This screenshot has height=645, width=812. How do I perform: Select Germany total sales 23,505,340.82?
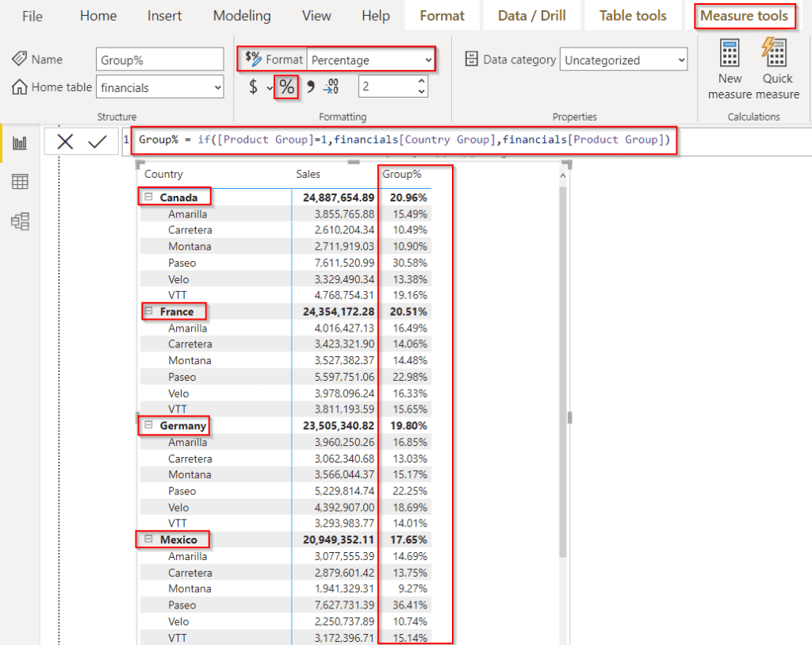[x=339, y=425]
